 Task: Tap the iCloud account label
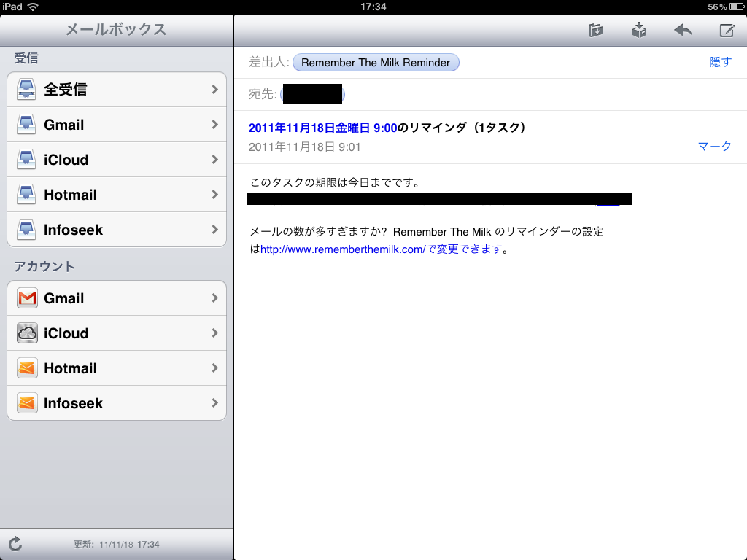click(66, 333)
